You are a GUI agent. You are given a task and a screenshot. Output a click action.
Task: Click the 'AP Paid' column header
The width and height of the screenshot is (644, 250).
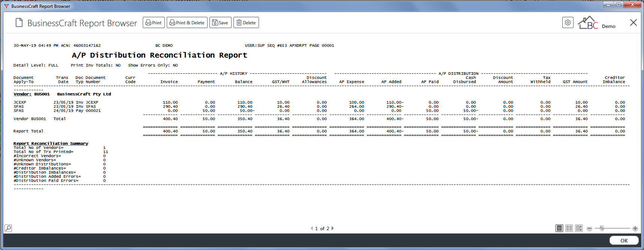[430, 82]
